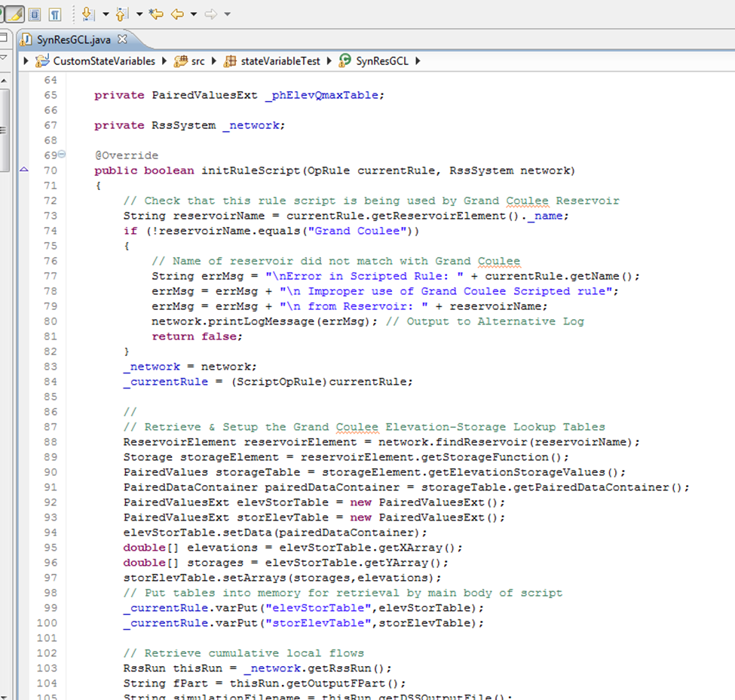Expand arrow after stateVariableTest breadcrumb

[x=329, y=61]
